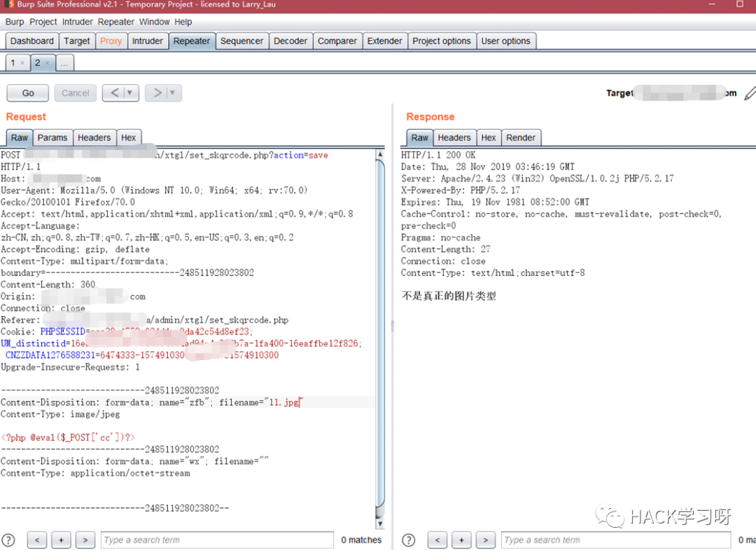The height and width of the screenshot is (550, 756).
Task: Open the Intruder menu in menu bar
Action: [x=77, y=22]
